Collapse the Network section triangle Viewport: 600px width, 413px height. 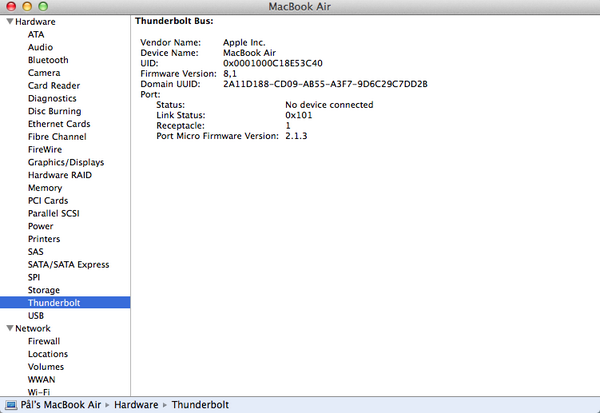click(x=10, y=328)
